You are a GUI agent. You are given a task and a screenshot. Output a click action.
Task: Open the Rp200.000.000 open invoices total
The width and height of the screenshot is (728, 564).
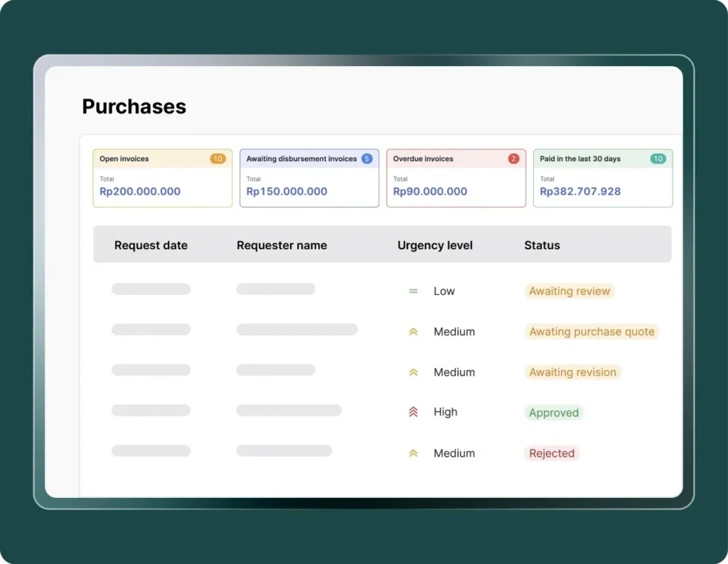[139, 191]
